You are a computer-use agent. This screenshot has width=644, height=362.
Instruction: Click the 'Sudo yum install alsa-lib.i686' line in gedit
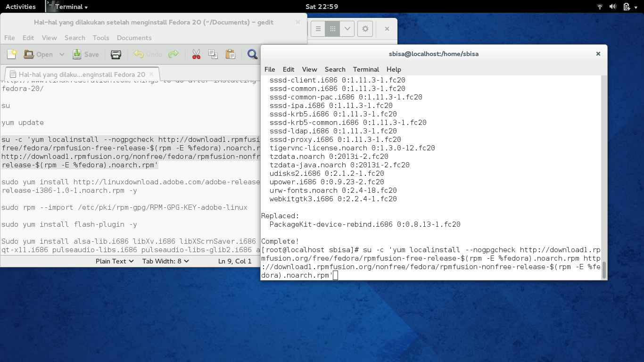pos(131,241)
